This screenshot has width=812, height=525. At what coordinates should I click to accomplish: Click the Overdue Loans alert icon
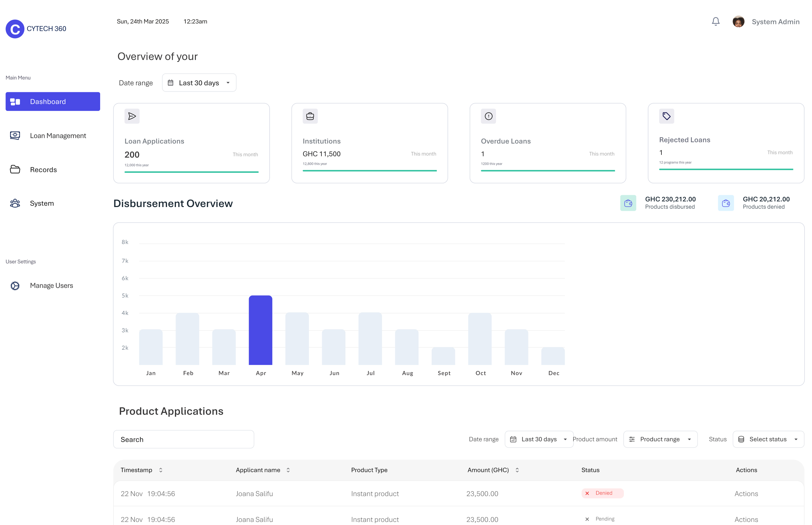coord(488,116)
